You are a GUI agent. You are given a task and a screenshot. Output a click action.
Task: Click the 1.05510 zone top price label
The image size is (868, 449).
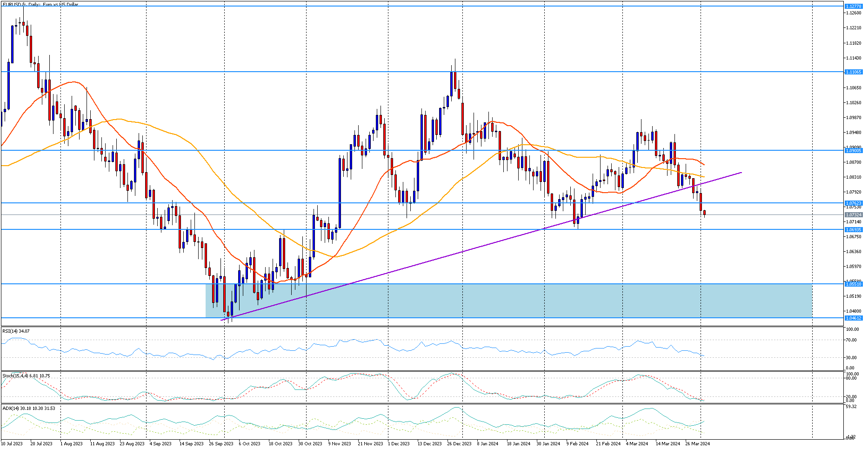853,284
